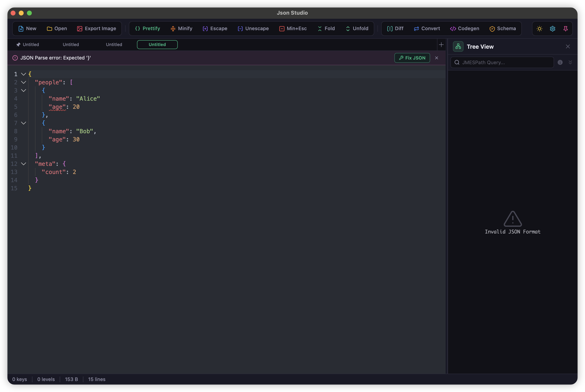Image resolution: width=585 pixels, height=392 pixels.
Task: Open the Schema validator
Action: tap(503, 29)
